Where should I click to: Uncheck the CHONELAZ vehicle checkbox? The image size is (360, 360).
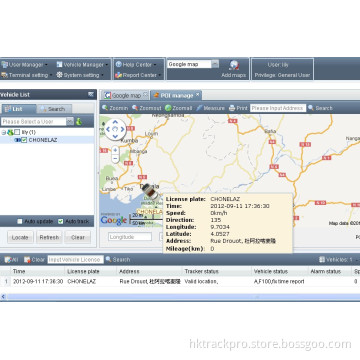tap(24, 140)
